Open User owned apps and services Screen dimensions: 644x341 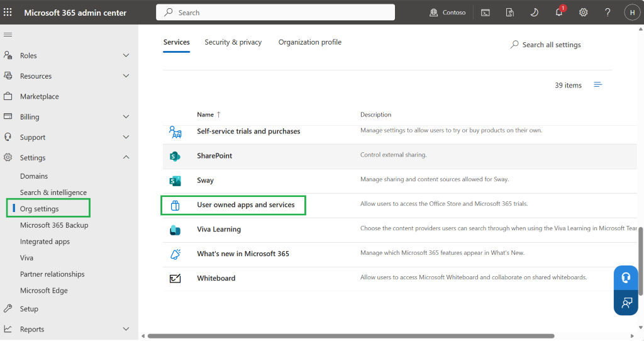246,204
